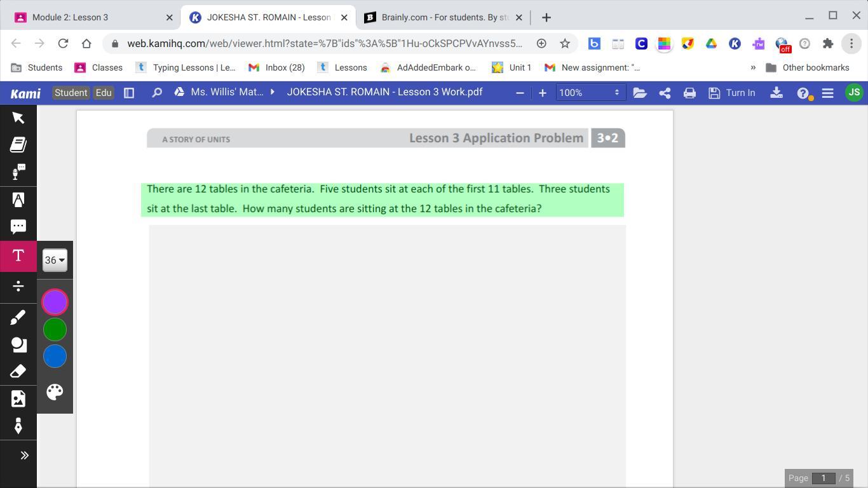Screen dimensions: 868x488
Task: Open the Typing Lessons bookmark
Action: [x=186, y=67]
